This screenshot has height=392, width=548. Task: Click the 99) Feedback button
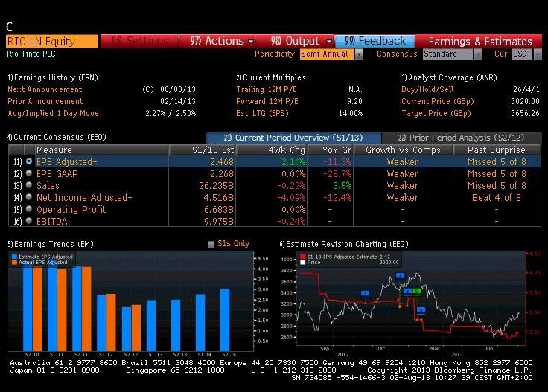coord(375,41)
